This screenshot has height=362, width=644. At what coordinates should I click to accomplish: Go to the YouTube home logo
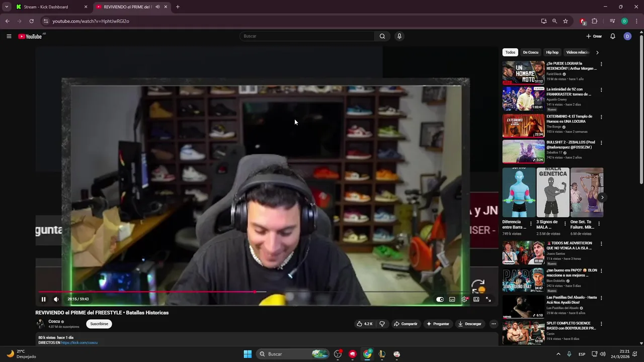30,36
